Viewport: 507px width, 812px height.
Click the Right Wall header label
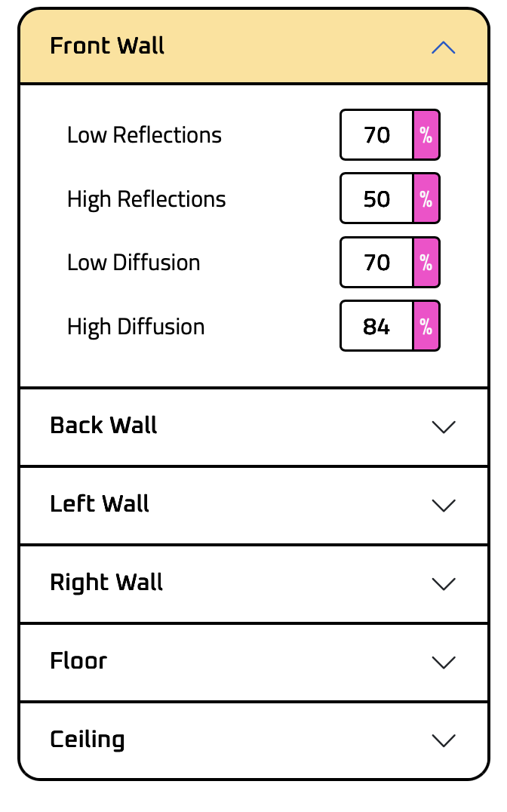[106, 583]
